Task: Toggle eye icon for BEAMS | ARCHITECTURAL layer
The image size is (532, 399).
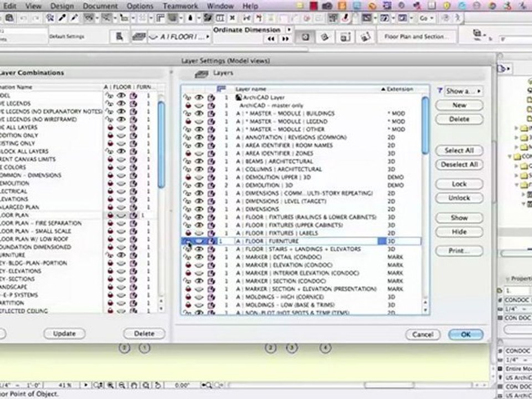Action: 199,161
